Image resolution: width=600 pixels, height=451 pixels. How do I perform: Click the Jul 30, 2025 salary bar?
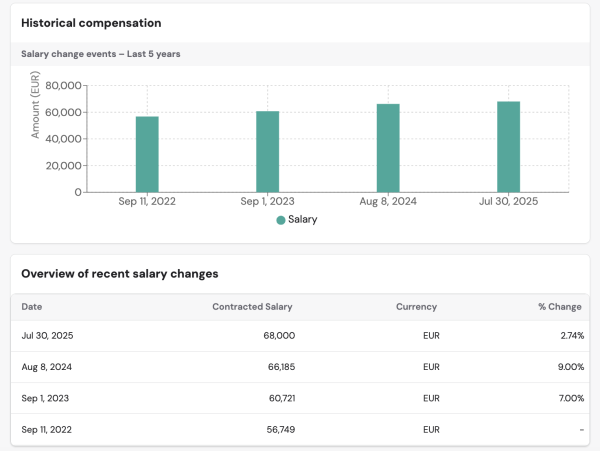tap(508, 147)
